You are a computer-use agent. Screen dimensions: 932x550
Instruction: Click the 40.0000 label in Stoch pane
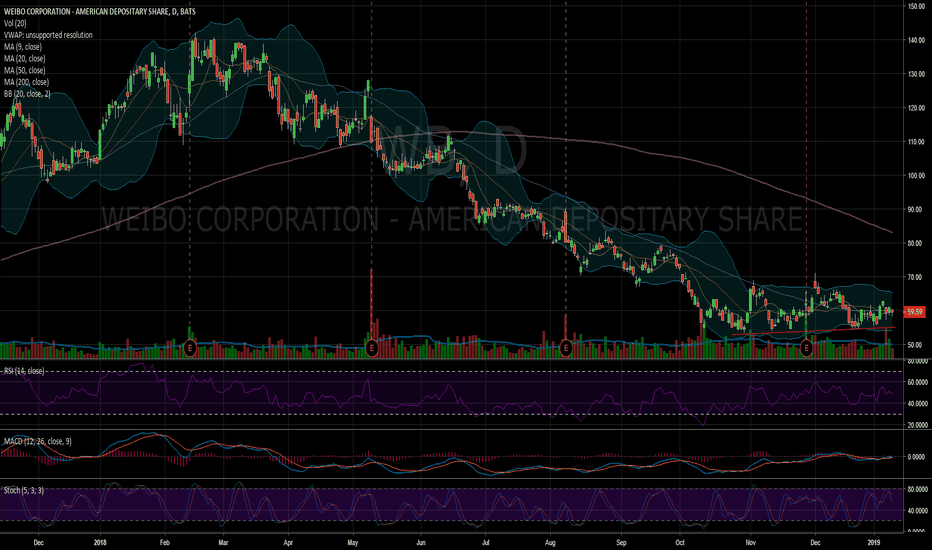(x=918, y=511)
